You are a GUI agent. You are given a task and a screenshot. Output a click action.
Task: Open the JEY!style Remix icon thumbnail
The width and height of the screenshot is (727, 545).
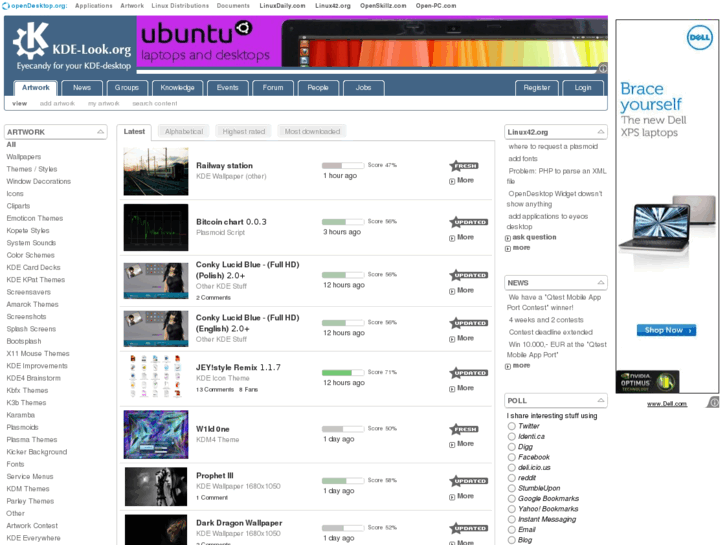point(156,376)
